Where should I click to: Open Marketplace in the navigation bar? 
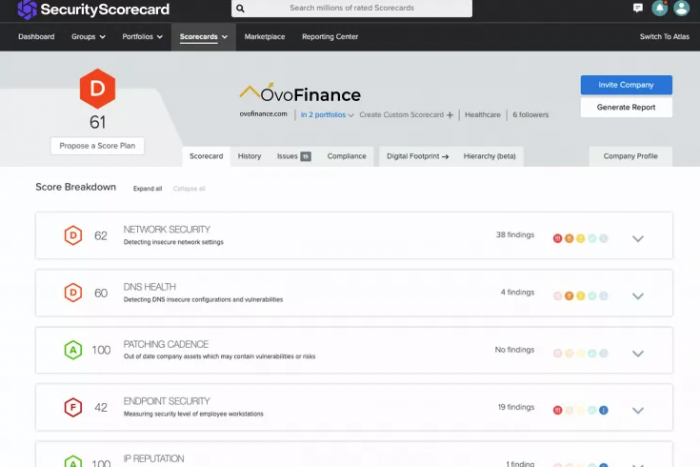(x=265, y=37)
